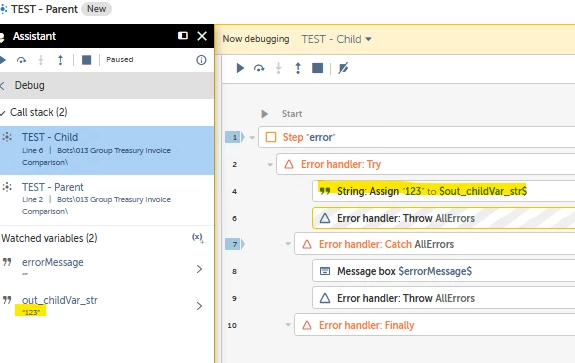The width and height of the screenshot is (575, 363).
Task: Click Step over icon in Assistant panel
Action: point(21,60)
